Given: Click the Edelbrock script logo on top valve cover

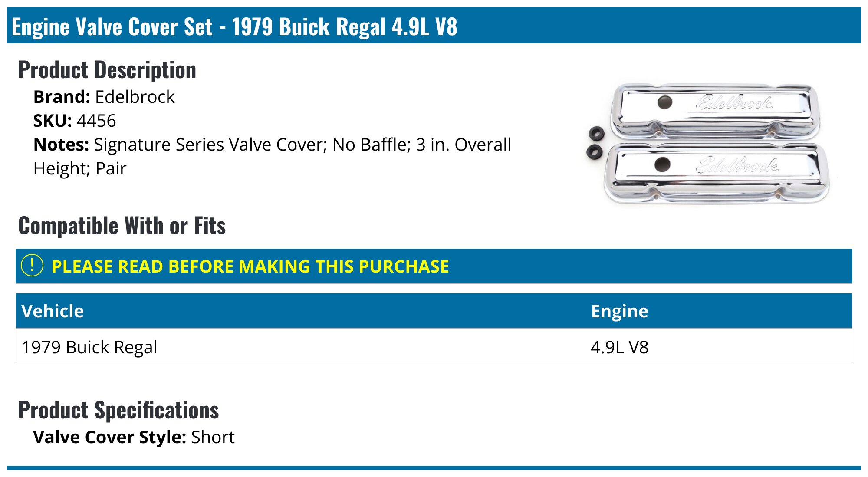Looking at the screenshot, I should point(734,103).
